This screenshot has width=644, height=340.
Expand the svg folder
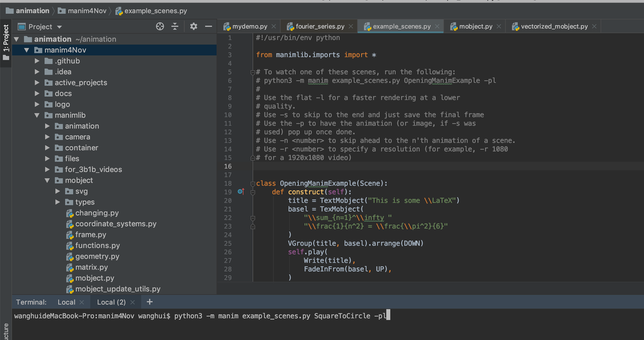click(x=58, y=191)
